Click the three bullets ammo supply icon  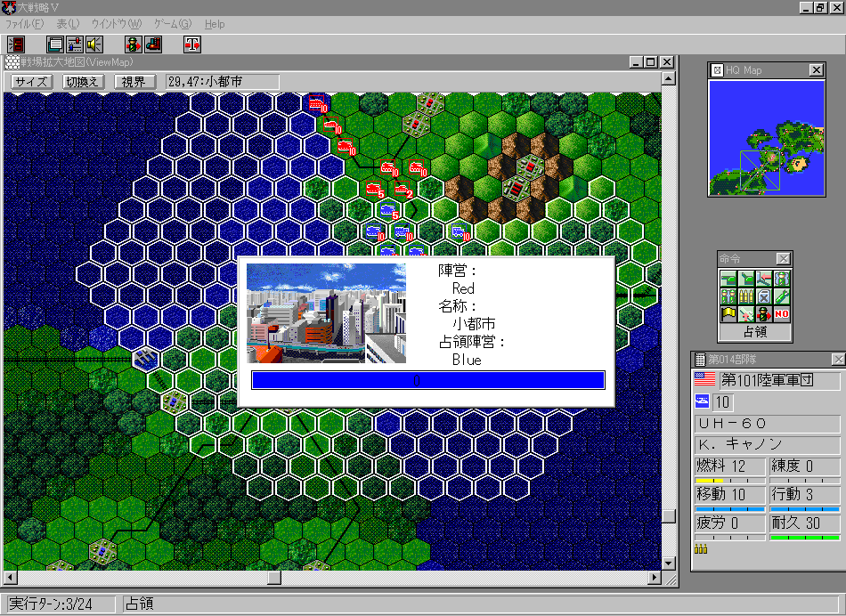[x=746, y=296]
